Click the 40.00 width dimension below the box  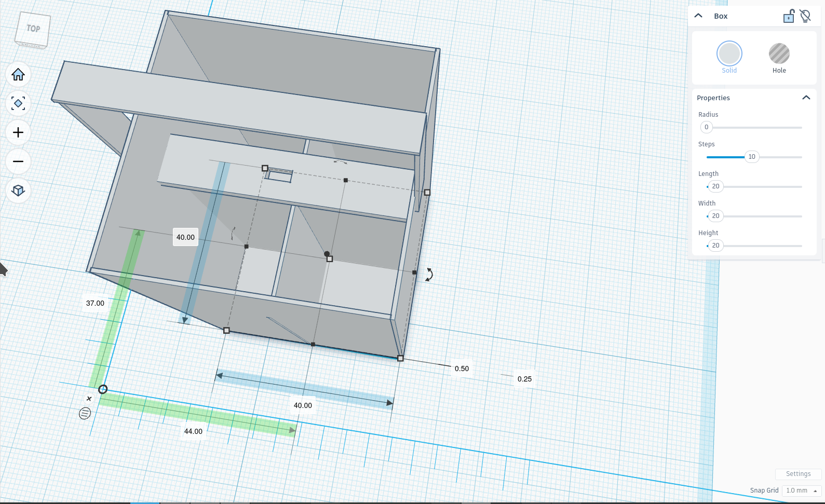(x=303, y=405)
